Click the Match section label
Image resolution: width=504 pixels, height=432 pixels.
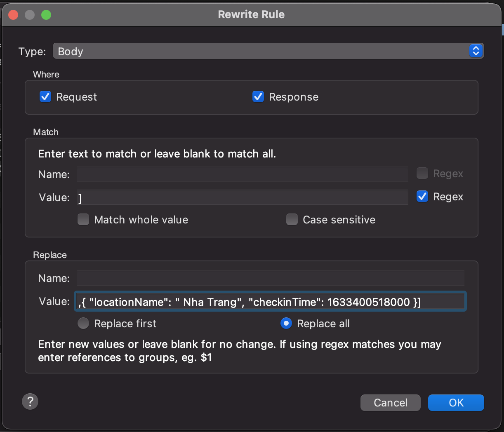(46, 132)
